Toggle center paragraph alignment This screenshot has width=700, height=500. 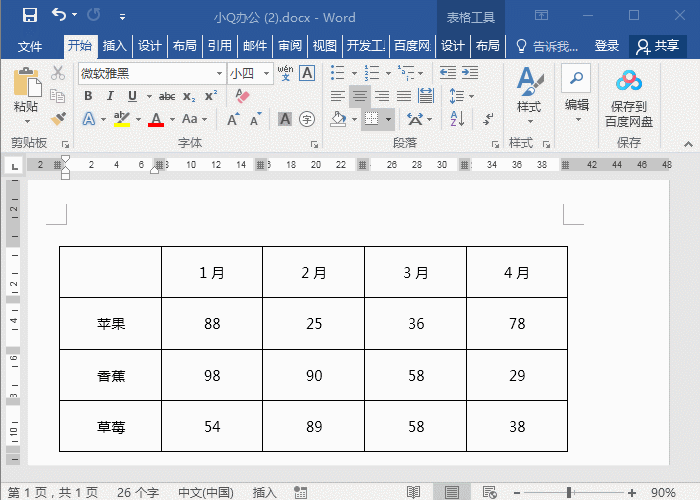[360, 96]
